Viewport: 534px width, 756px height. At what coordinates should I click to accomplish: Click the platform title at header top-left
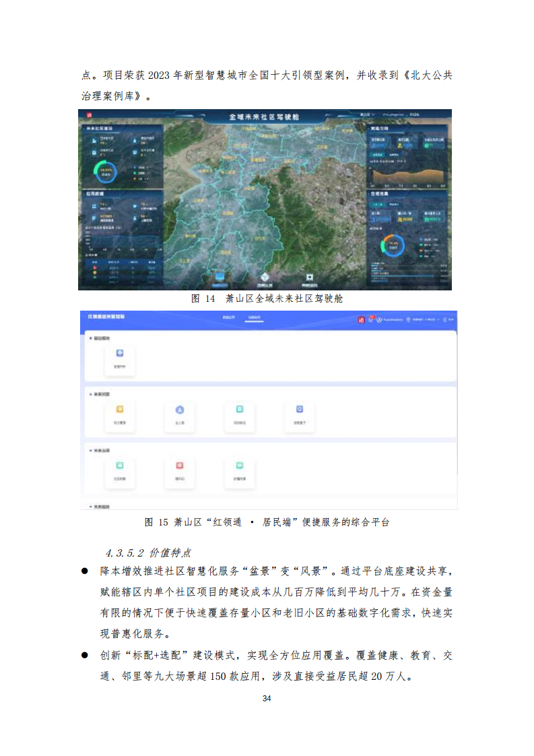click(x=106, y=317)
